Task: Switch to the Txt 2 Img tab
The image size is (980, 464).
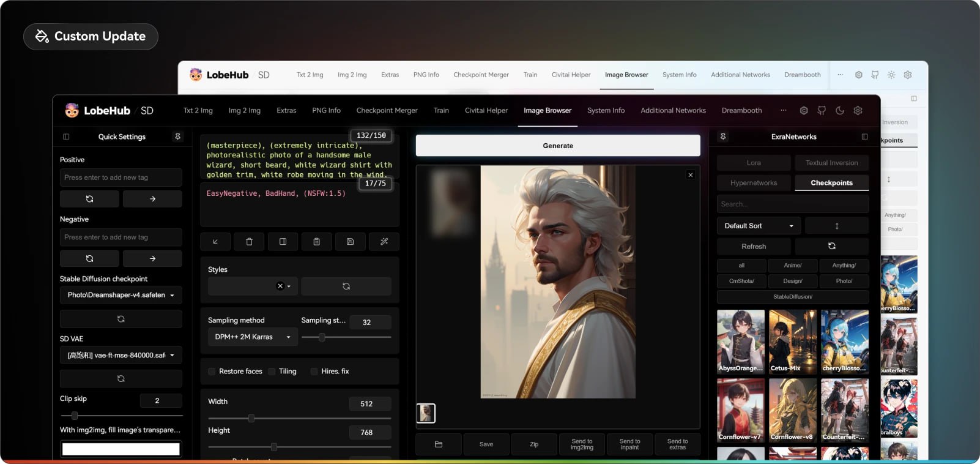Action: coord(198,111)
